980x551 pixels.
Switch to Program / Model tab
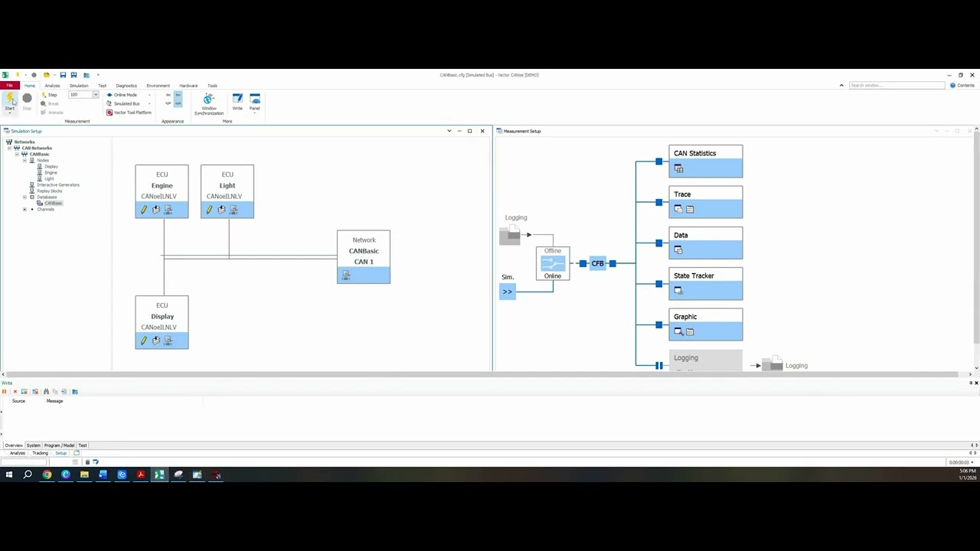tap(59, 445)
